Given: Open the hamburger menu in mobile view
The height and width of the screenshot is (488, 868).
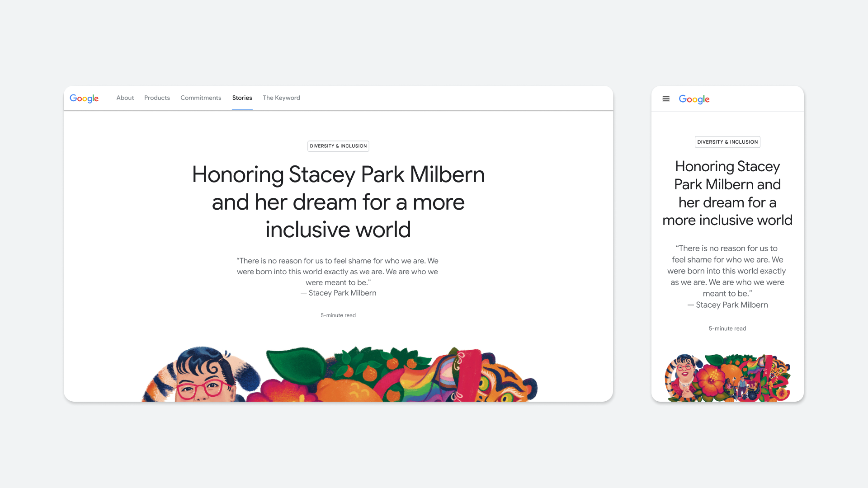Looking at the screenshot, I should [666, 99].
